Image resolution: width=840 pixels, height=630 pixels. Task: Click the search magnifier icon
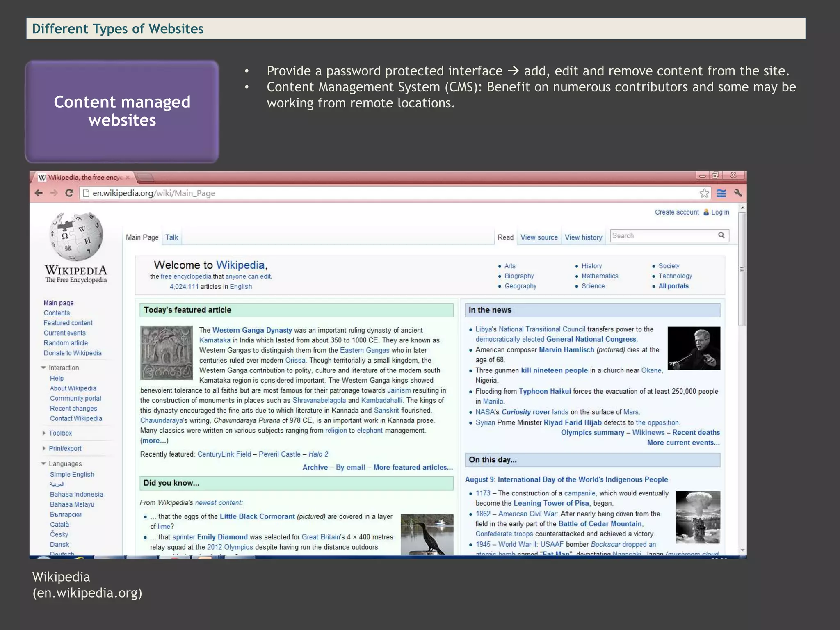pos(721,235)
